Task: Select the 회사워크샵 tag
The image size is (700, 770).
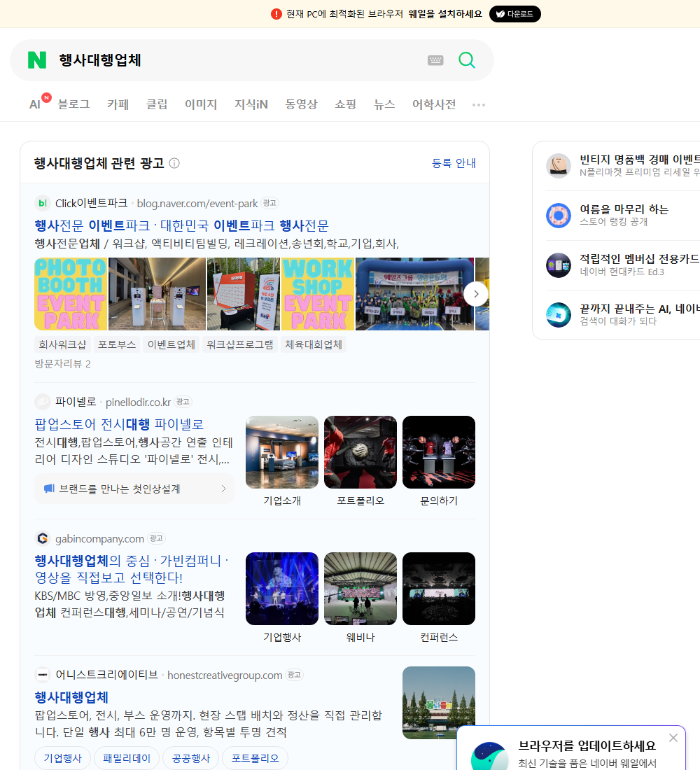Action: tap(62, 344)
